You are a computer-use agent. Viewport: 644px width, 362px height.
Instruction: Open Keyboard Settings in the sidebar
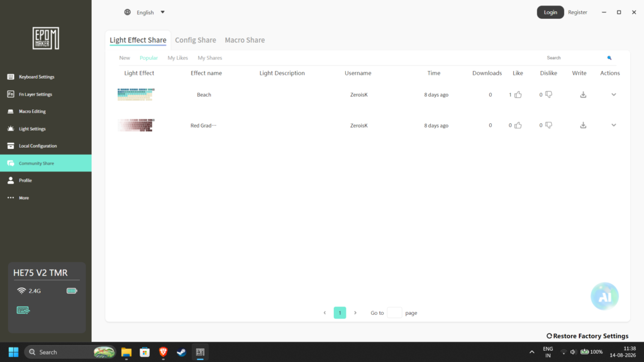pyautogui.click(x=45, y=77)
